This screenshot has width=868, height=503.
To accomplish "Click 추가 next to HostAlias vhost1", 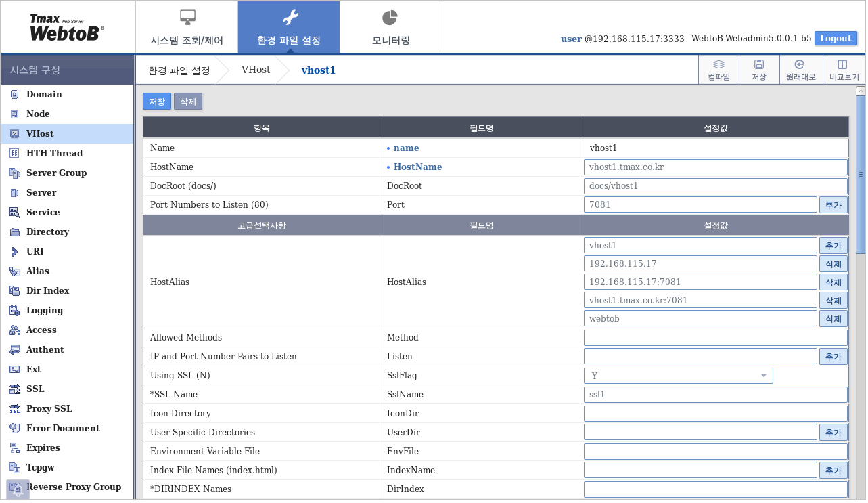I will pyautogui.click(x=833, y=246).
